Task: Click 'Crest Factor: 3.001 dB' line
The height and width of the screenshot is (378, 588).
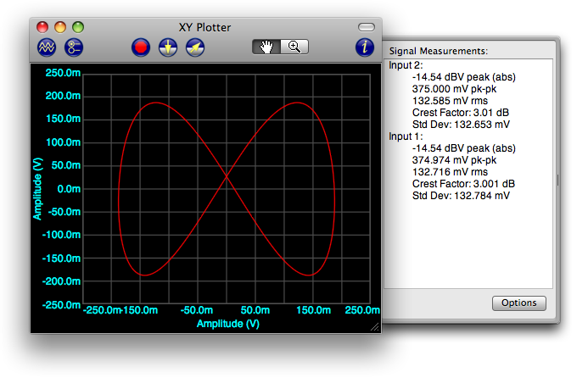Action: [463, 184]
